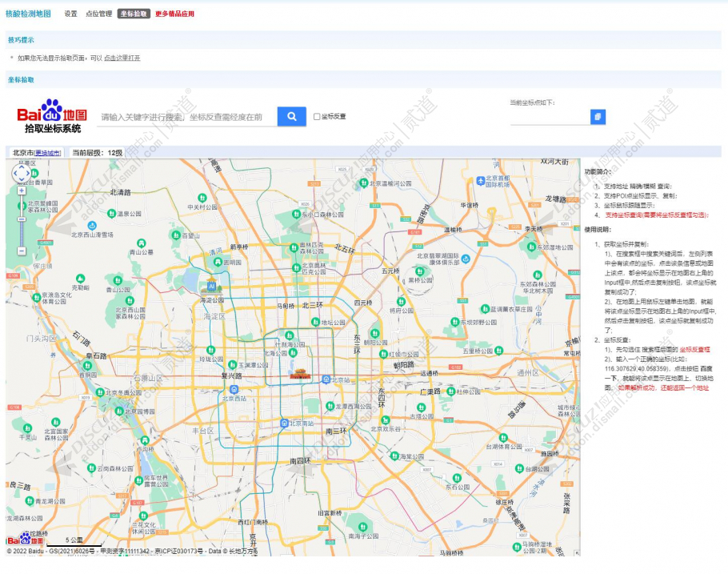This screenshot has width=728, height=574.
Task: Pan the map right with the arrow control
Action: (28, 174)
